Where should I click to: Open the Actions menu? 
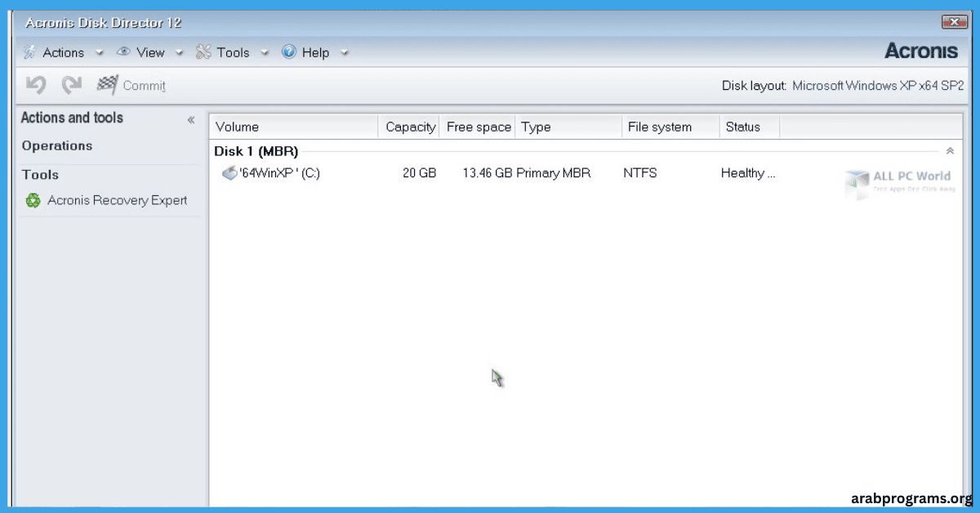coord(63,52)
